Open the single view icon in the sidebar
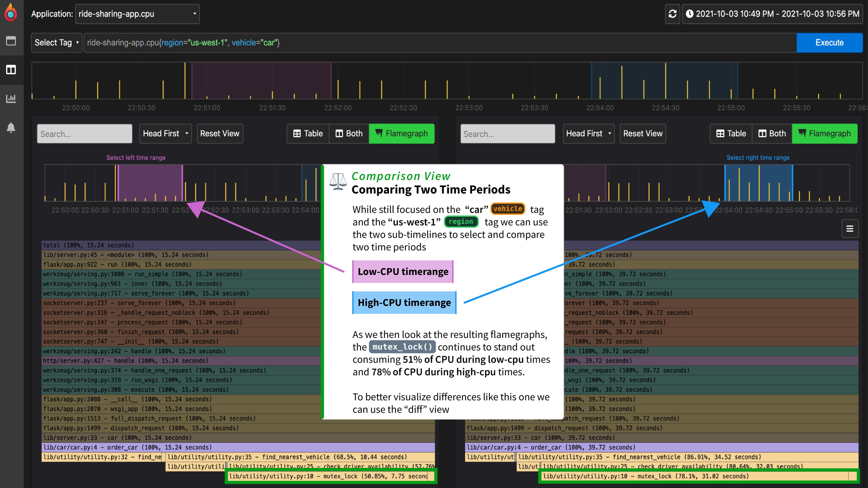Viewport: 868px width, 488px height. click(11, 41)
